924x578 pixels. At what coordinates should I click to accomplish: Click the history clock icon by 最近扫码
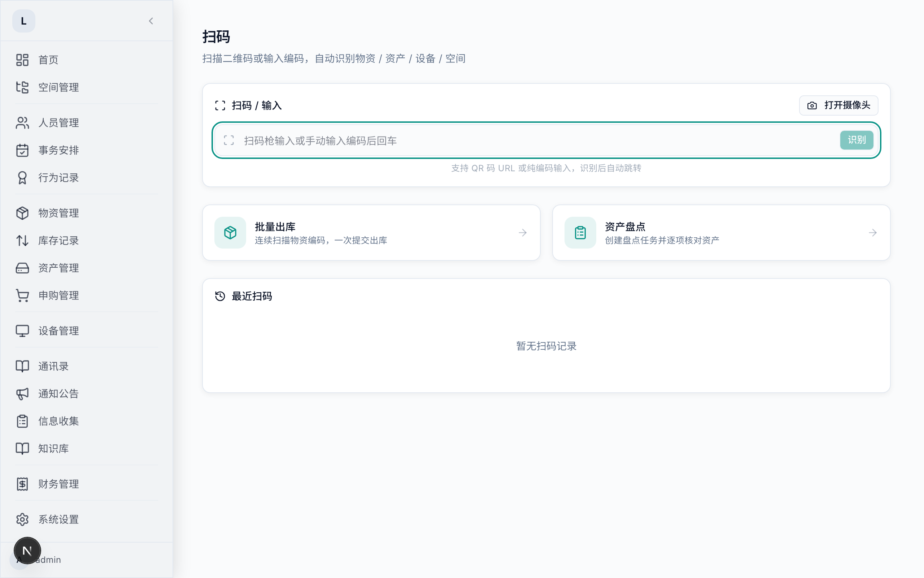point(220,296)
